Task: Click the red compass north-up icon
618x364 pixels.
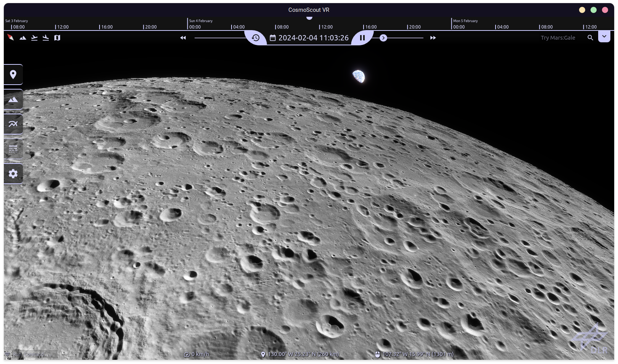Action: click(x=11, y=37)
